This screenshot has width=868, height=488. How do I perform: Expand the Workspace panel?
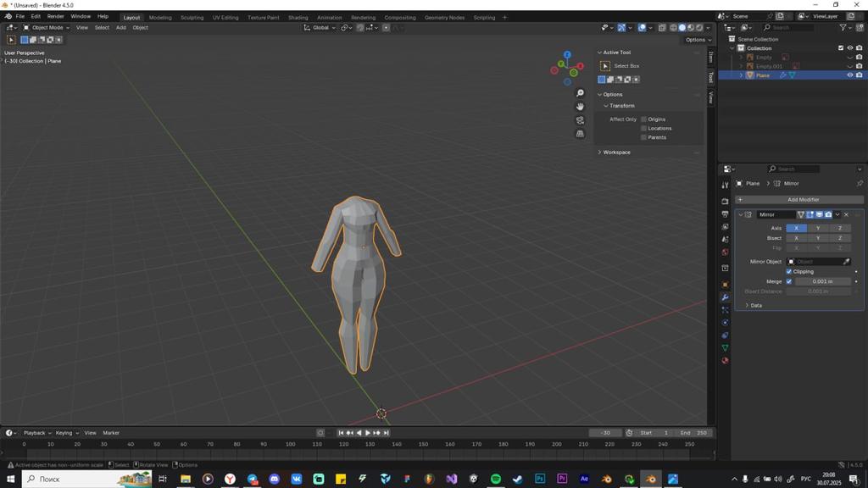(x=616, y=152)
